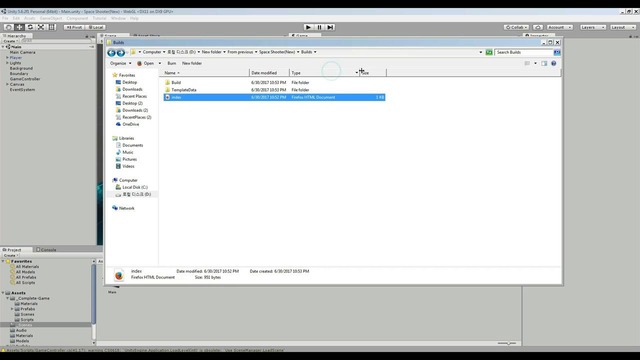640x360 pixels.
Task: Select the Unity Rect tool
Action: [x=52, y=27]
